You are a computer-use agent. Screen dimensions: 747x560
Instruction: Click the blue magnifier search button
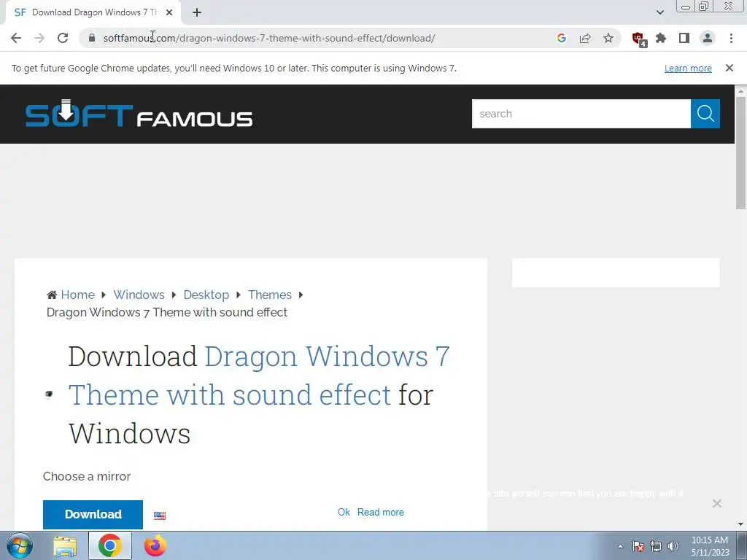click(x=705, y=114)
